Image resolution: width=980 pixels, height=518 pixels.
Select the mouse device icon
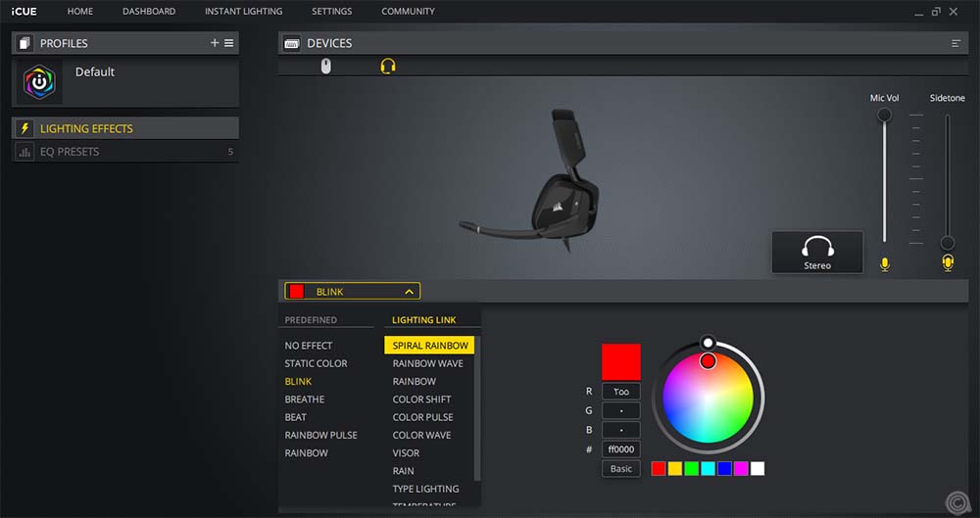pos(326,66)
